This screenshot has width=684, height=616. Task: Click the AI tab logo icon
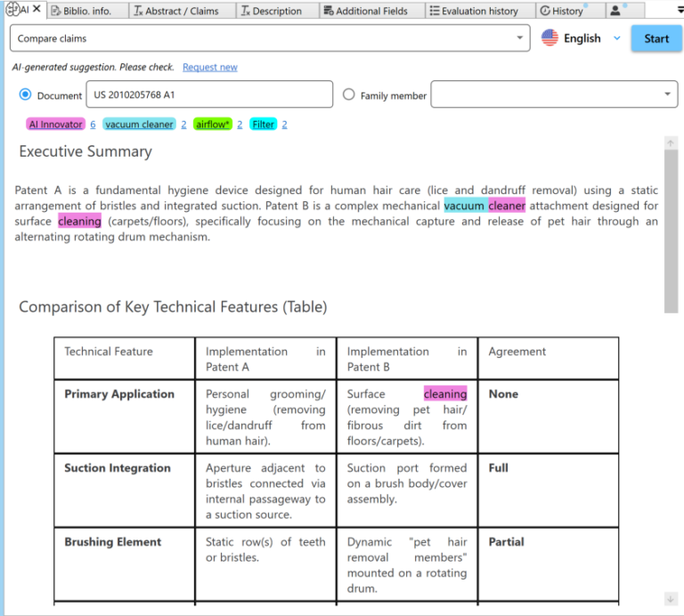[12, 10]
